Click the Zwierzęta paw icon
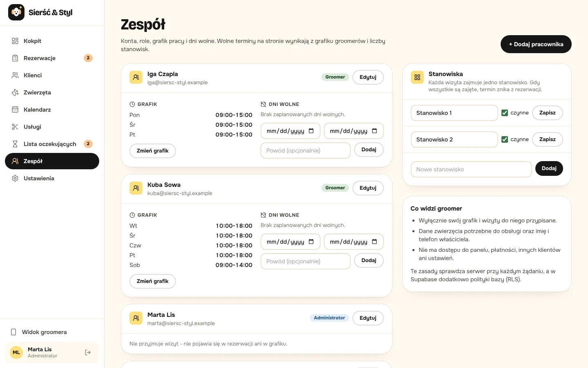The width and height of the screenshot is (588, 368). (15, 92)
